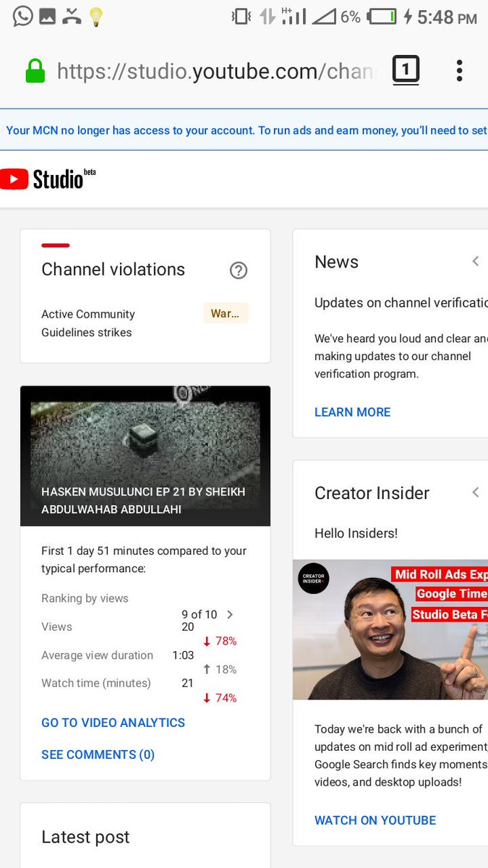Open the browser three-dot overflow menu
Image resolution: width=488 pixels, height=868 pixels.
pos(459,71)
